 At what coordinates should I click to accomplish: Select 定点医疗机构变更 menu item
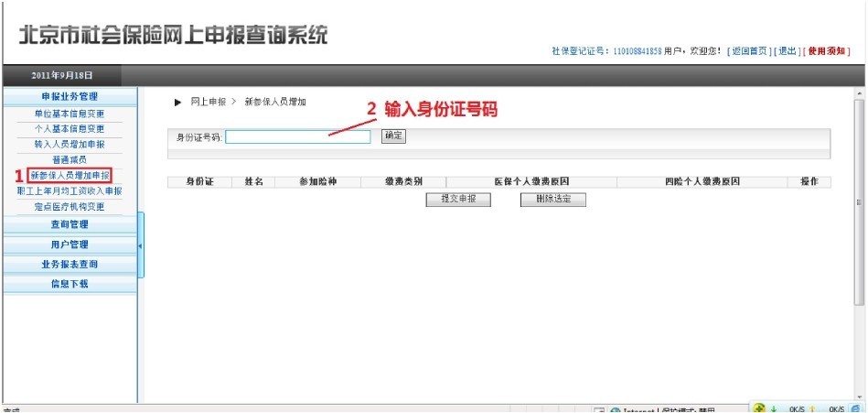tap(70, 207)
